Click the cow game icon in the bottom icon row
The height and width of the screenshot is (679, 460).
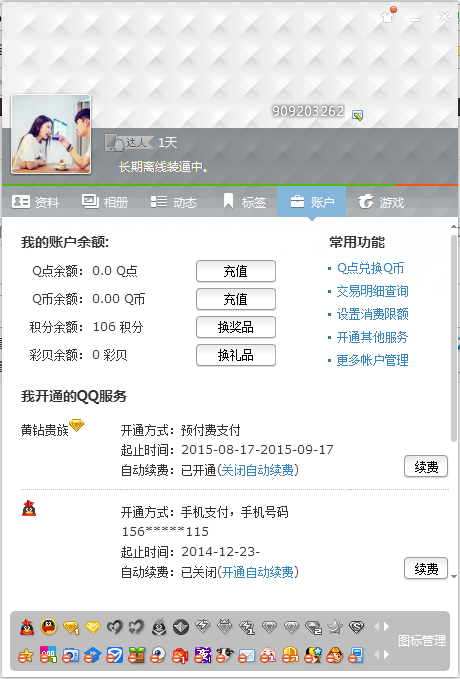(x=225, y=655)
